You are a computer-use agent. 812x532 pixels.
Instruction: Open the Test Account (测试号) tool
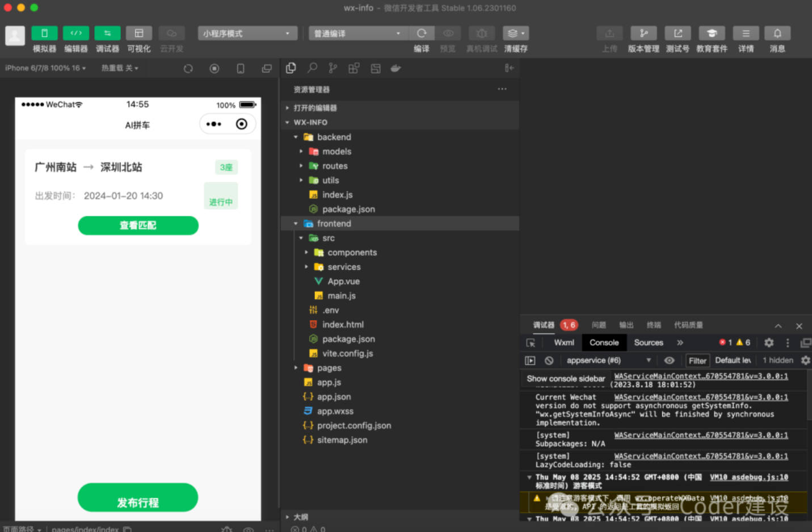point(678,33)
